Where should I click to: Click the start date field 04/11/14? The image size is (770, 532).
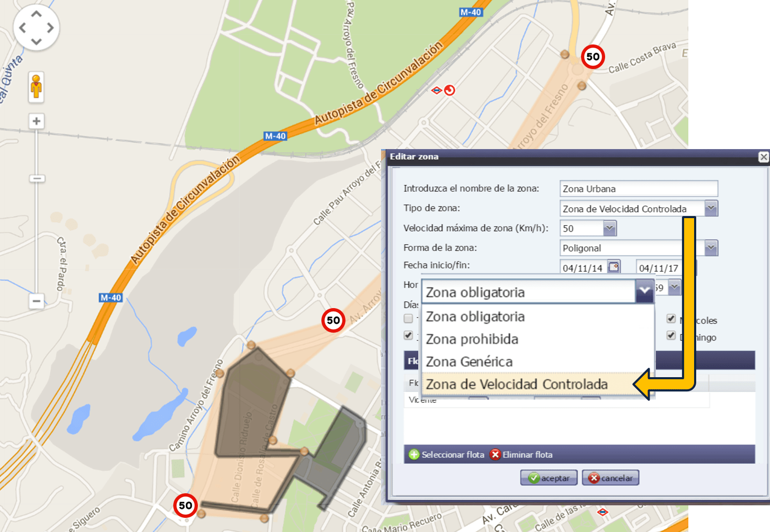tap(584, 268)
